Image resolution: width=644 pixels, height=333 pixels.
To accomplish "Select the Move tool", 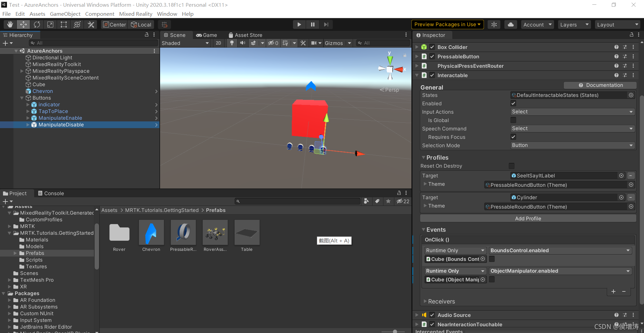I will [23, 24].
